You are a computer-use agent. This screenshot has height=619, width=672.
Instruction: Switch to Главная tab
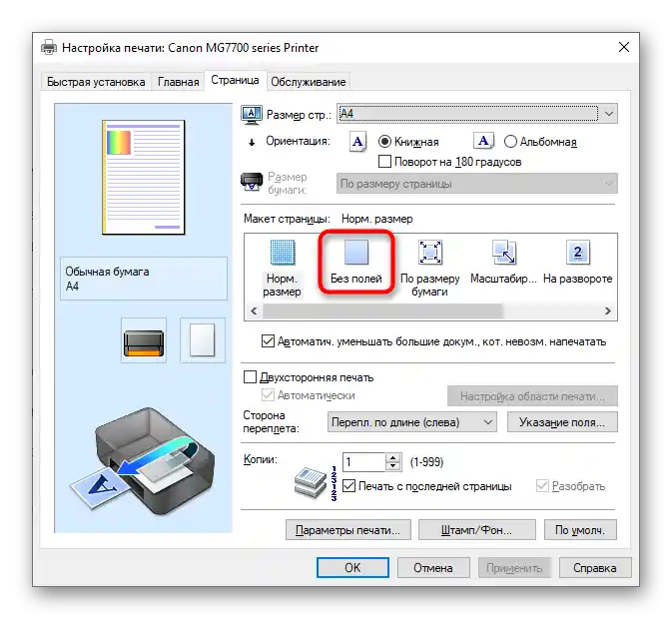179,82
